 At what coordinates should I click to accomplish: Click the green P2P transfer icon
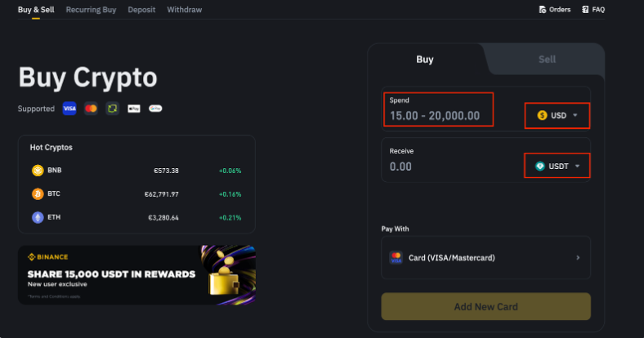[112, 109]
